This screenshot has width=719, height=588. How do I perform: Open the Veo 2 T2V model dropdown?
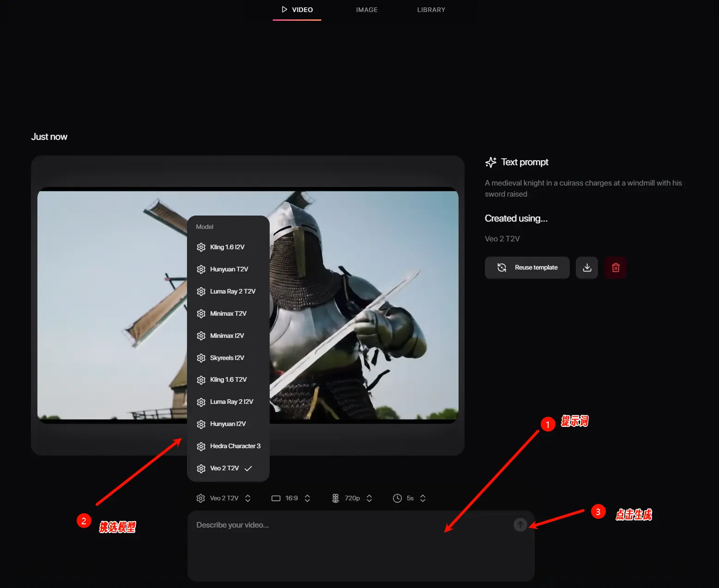(224, 498)
